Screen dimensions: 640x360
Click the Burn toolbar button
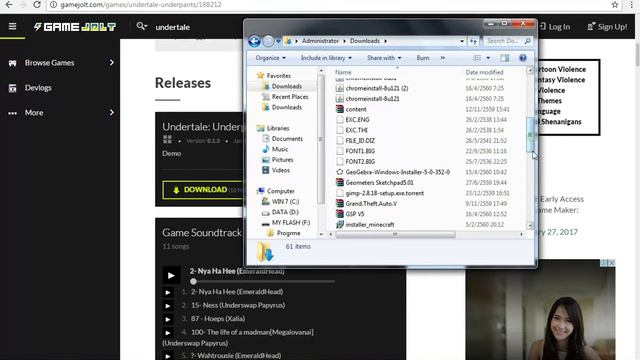coord(422,58)
